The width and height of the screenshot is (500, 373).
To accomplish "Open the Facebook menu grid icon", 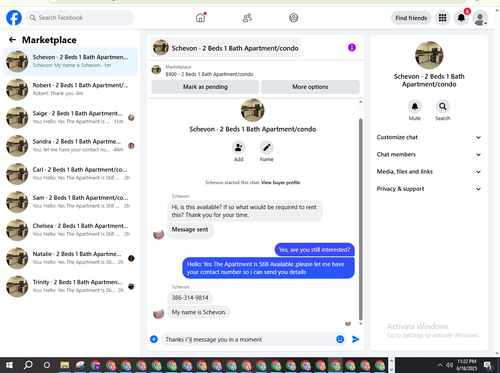I will [442, 18].
